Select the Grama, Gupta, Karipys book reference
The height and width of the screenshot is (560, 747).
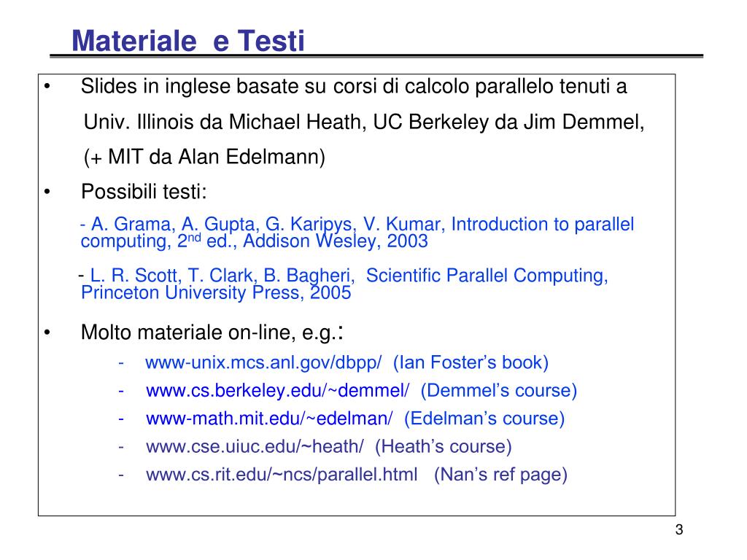pyautogui.click(x=357, y=233)
